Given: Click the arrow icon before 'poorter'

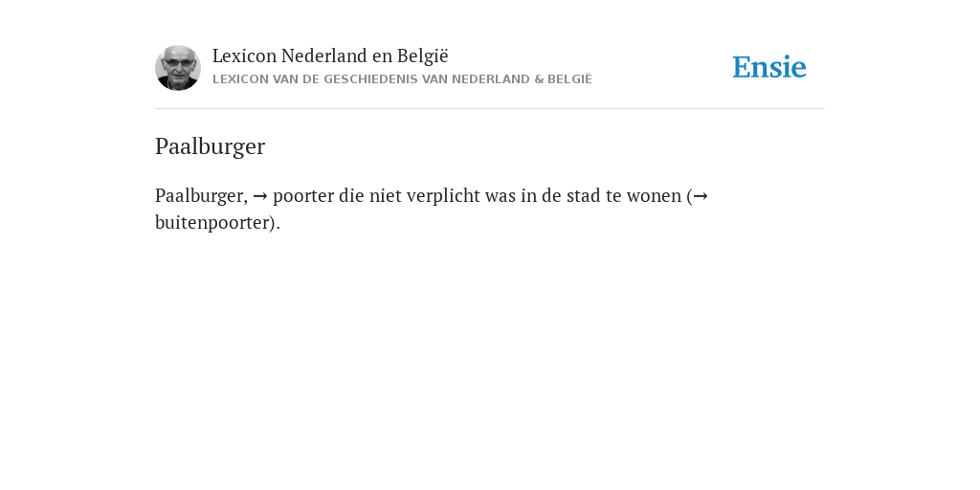Looking at the screenshot, I should coord(260,196).
